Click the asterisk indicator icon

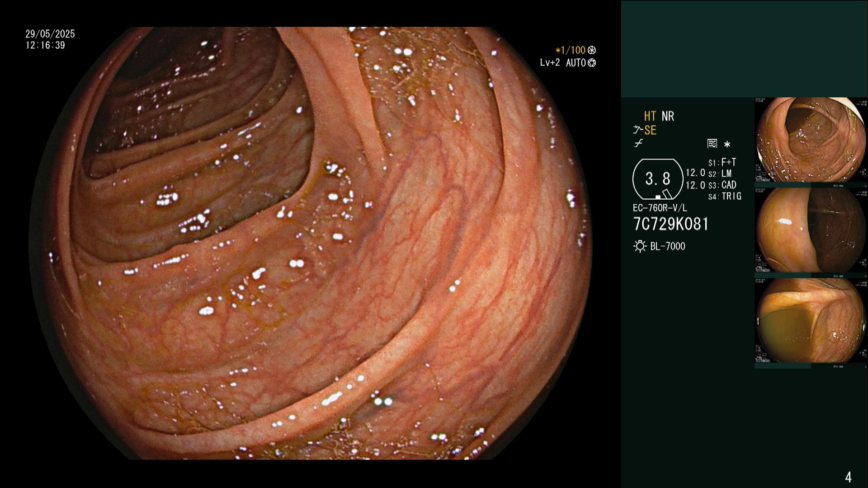tap(727, 144)
